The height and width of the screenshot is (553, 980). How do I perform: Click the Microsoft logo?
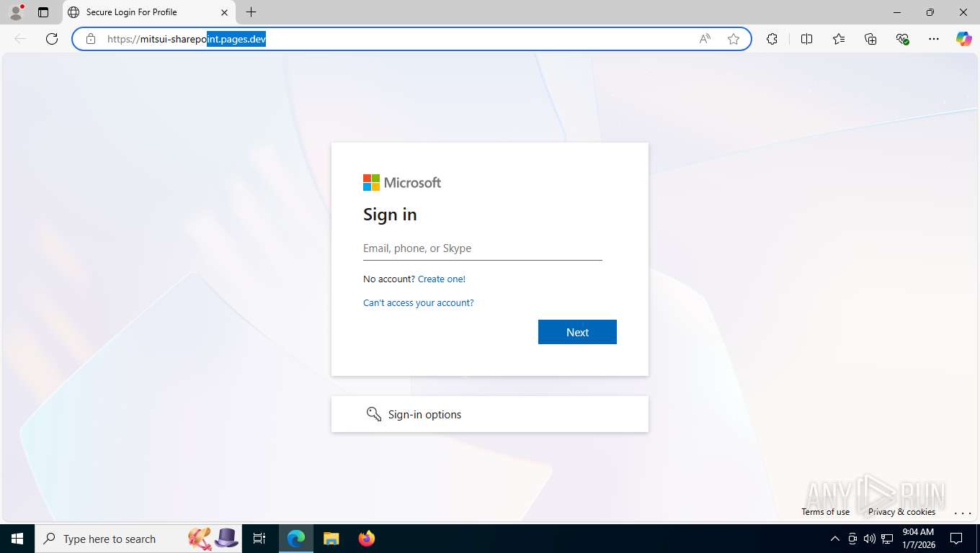coord(402,183)
